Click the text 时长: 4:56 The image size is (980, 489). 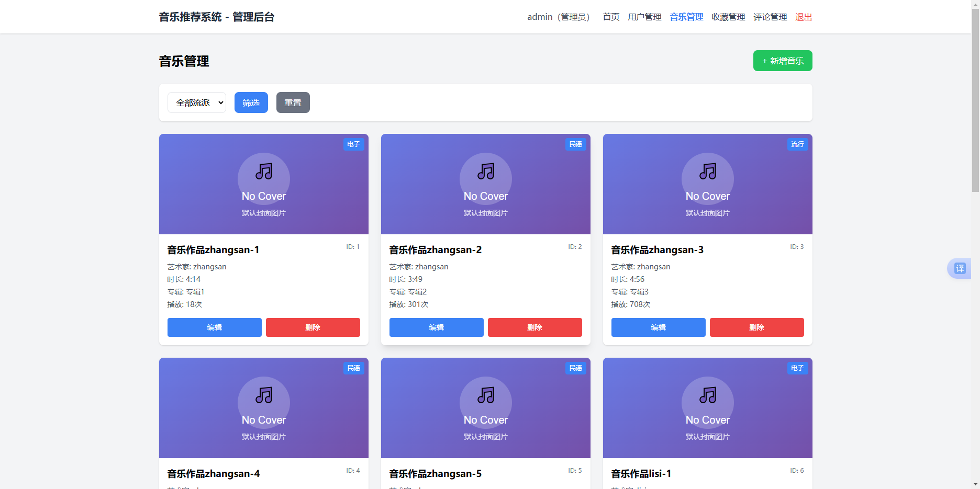click(x=628, y=279)
